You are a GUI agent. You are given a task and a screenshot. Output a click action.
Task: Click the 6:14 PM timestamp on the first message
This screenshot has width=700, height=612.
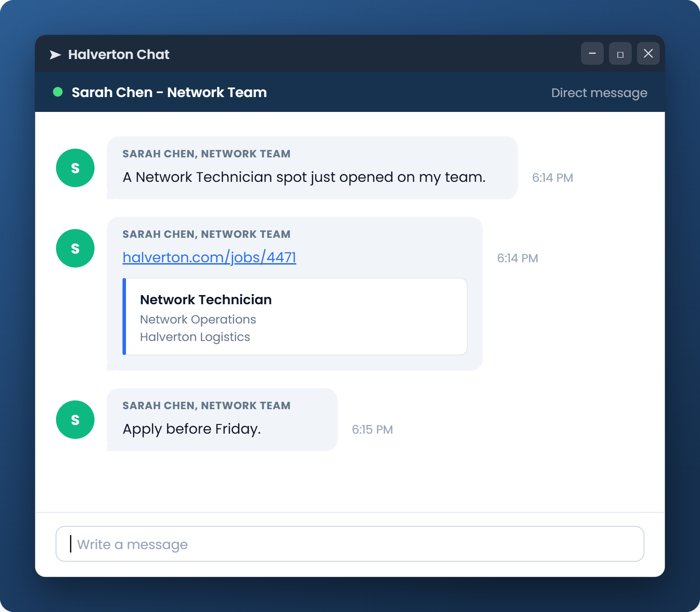click(553, 177)
